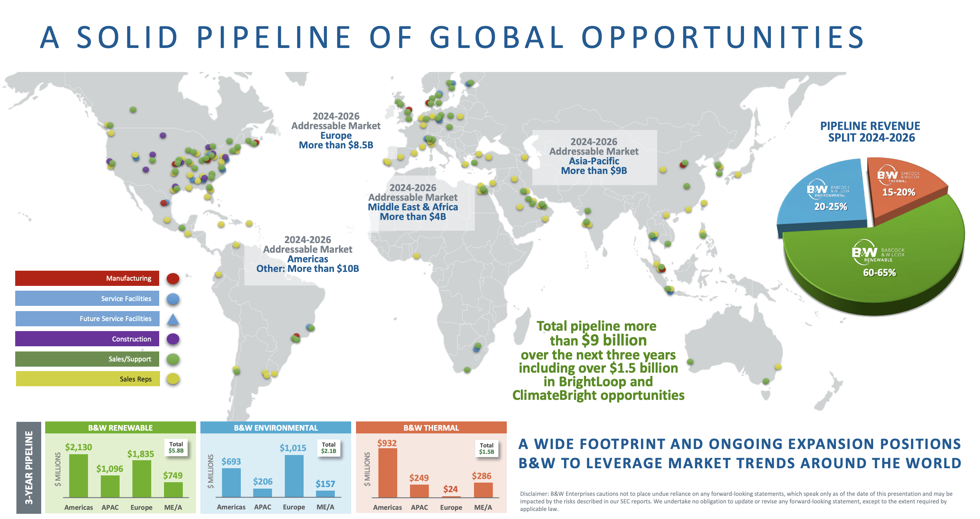Screen dimensions: 980x519
Task: Select the Future Service Facilities legend bar
Action: coord(87,319)
